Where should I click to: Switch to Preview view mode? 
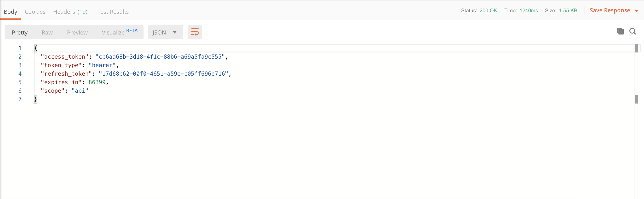(77, 33)
